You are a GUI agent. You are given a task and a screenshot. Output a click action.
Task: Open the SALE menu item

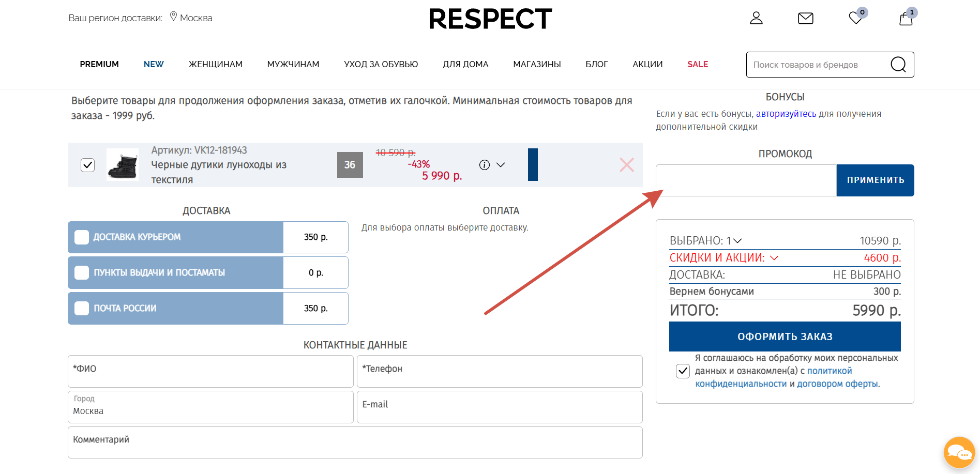pos(698,64)
